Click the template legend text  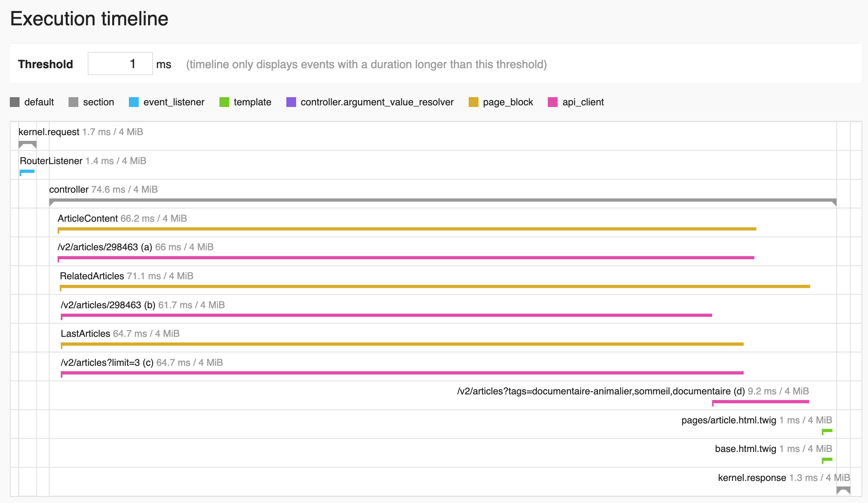[x=252, y=102]
